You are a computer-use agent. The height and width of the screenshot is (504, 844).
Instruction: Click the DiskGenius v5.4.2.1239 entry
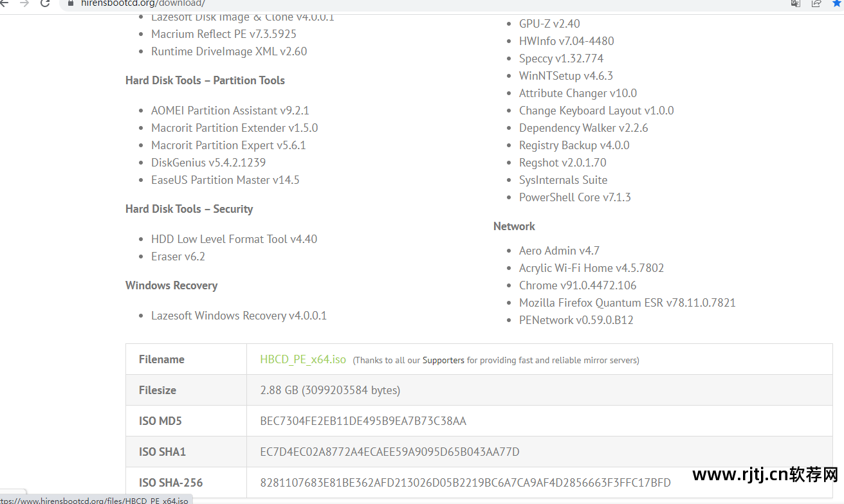[x=208, y=163]
